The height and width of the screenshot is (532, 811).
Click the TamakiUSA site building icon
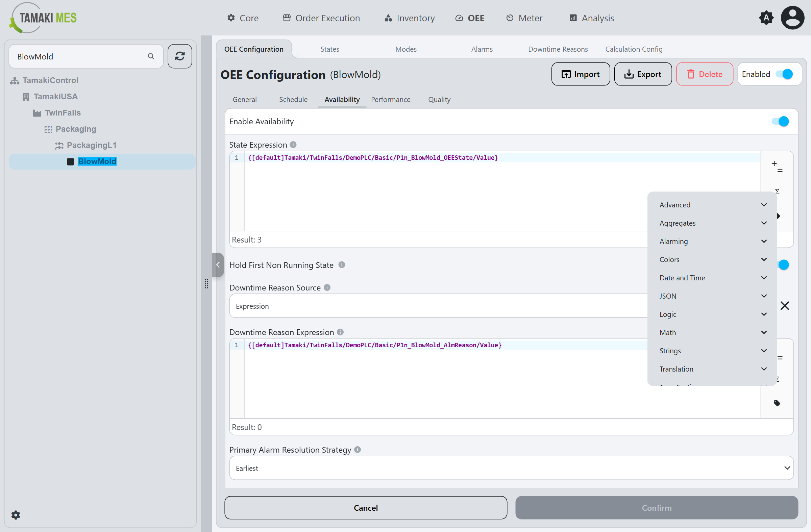(x=26, y=97)
